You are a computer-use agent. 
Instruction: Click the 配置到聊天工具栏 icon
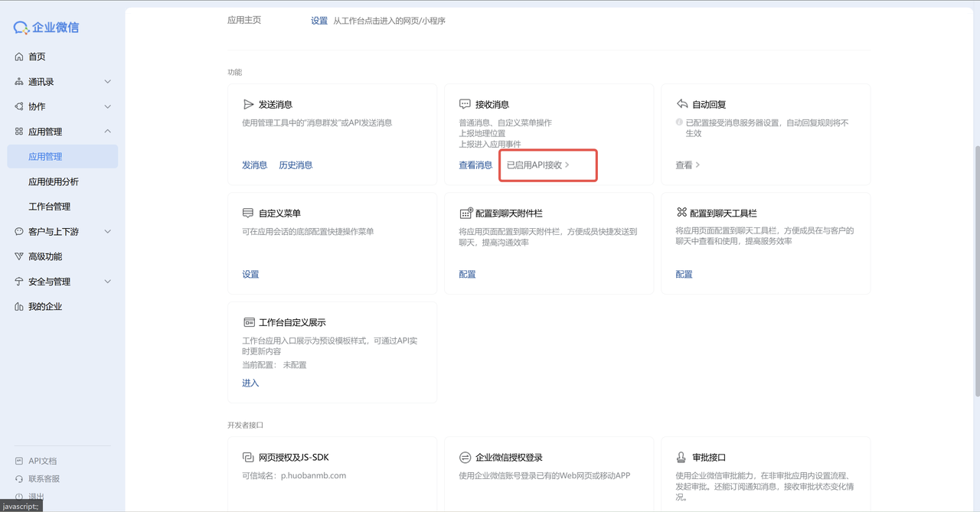[x=681, y=213]
